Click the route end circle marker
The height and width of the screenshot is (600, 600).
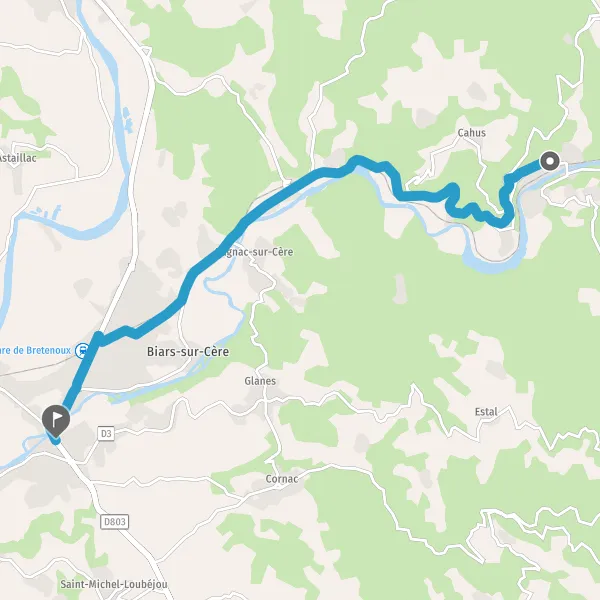(x=550, y=161)
